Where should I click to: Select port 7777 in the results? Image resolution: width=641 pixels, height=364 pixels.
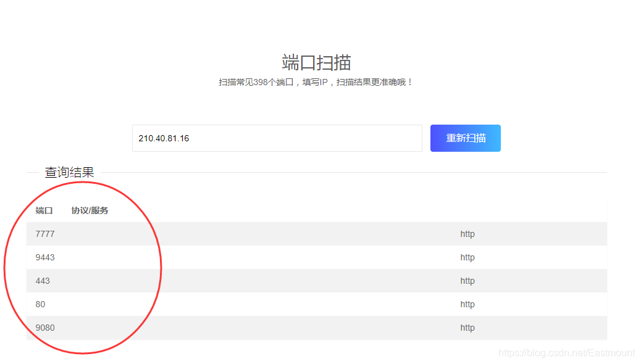45,234
